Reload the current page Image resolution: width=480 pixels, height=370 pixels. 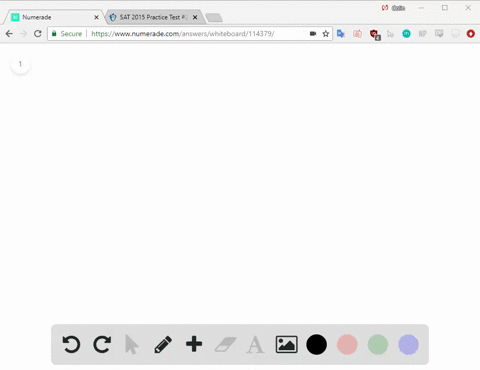(38, 34)
